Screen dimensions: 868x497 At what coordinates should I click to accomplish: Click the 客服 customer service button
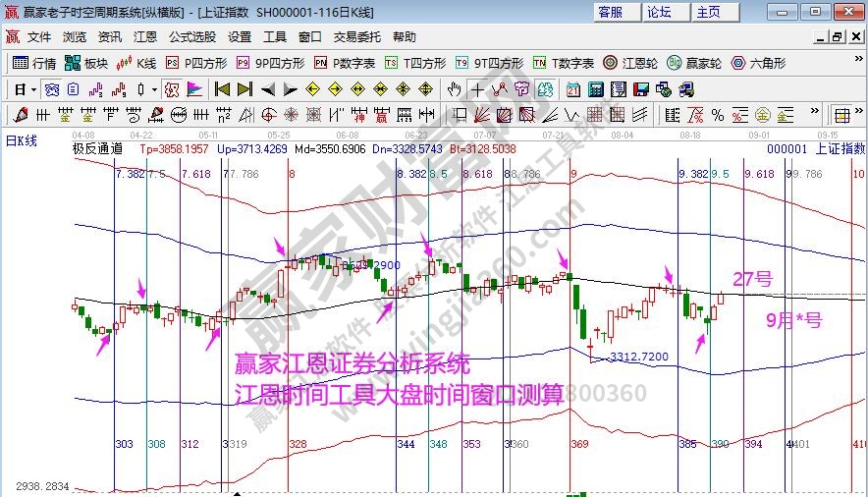[x=617, y=12]
